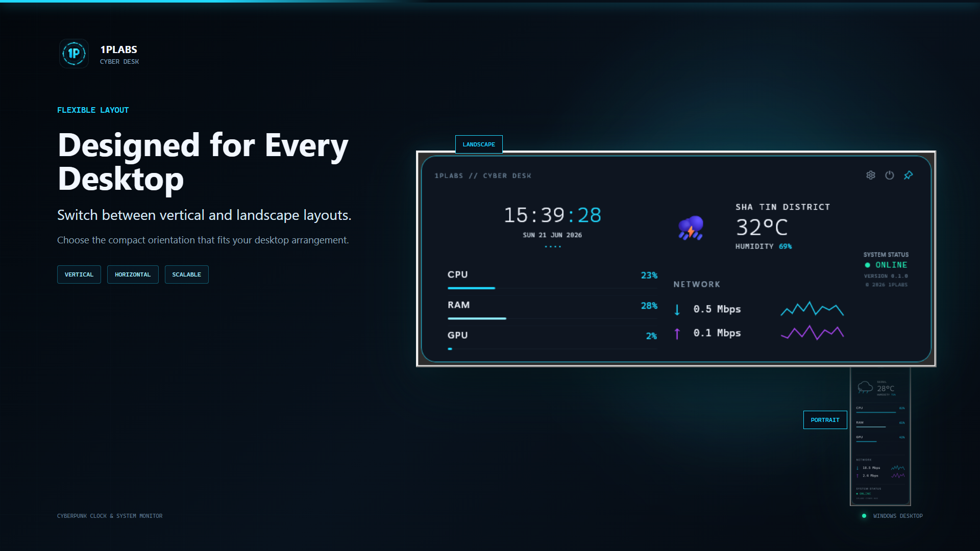Click the LANDSCAPE label

coord(479,144)
